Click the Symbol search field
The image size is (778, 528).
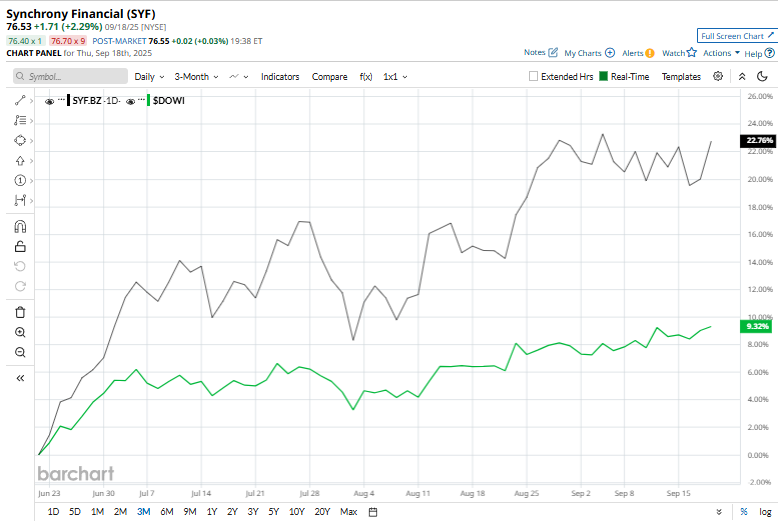point(70,76)
